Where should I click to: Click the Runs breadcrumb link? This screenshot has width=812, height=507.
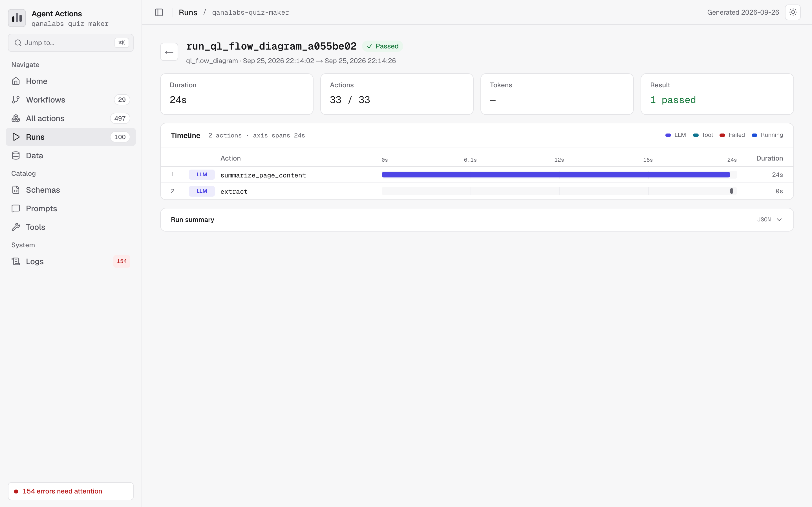click(x=188, y=12)
